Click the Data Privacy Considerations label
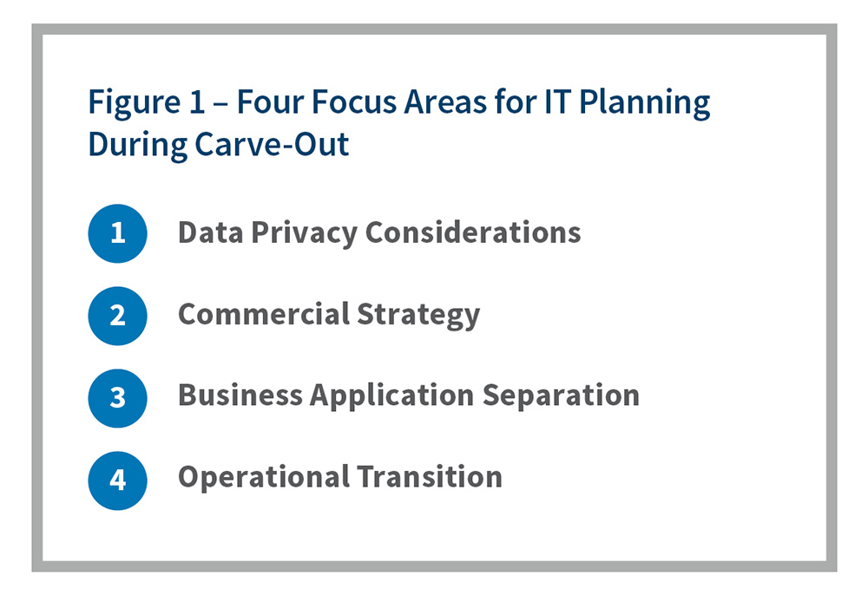 click(x=379, y=232)
